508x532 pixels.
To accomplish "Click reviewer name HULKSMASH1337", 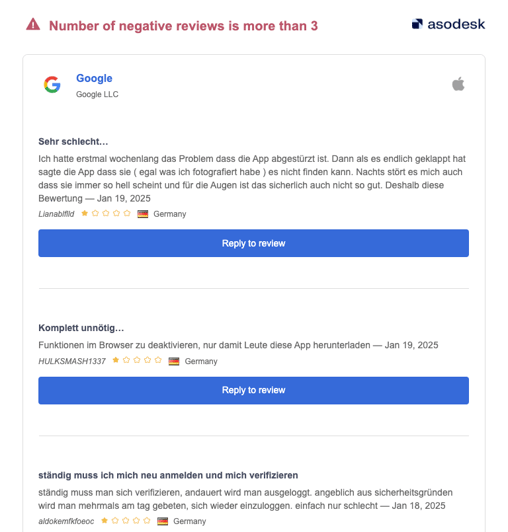I will point(72,361).
